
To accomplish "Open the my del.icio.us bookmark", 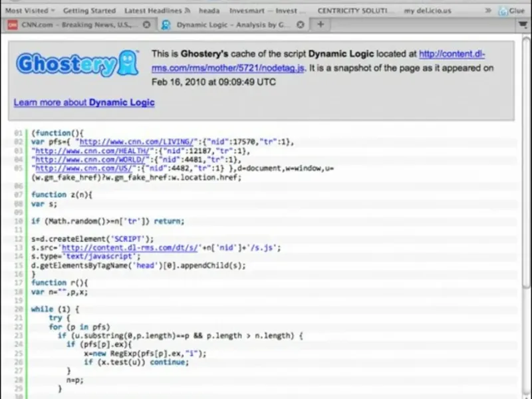I will 428,11.
